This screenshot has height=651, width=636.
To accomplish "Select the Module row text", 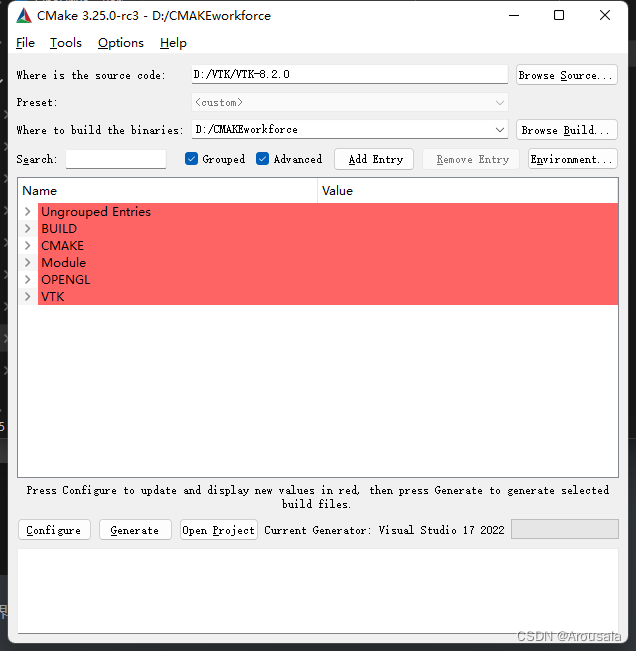I will click(64, 263).
